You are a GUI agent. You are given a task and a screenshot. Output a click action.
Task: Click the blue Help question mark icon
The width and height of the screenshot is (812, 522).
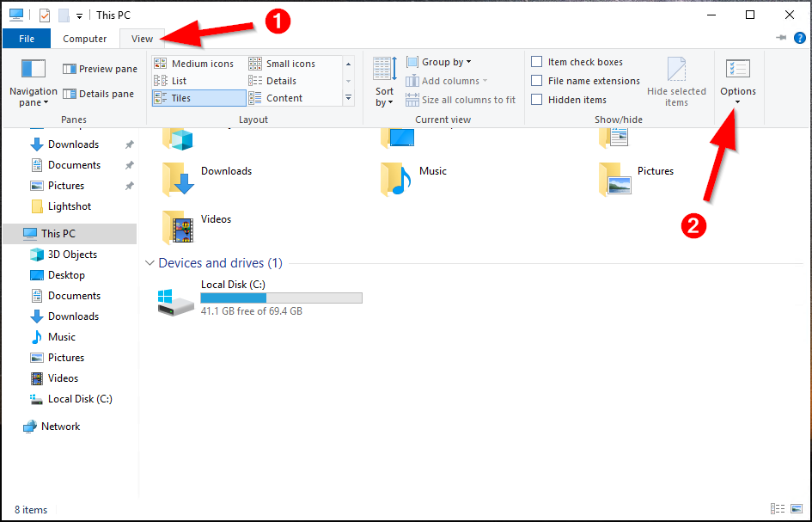click(799, 38)
